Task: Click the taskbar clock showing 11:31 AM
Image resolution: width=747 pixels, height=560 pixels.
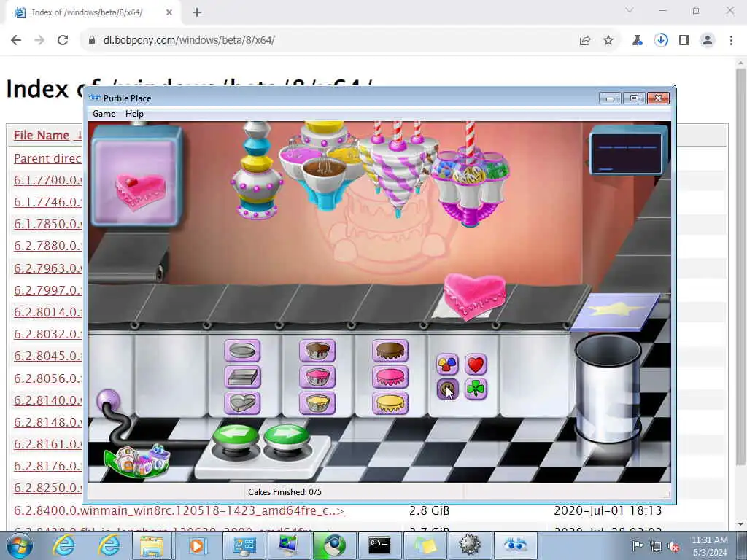Action: click(709, 546)
